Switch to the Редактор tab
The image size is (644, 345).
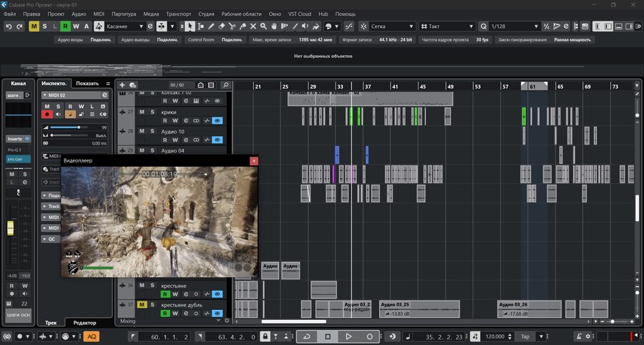coord(84,324)
